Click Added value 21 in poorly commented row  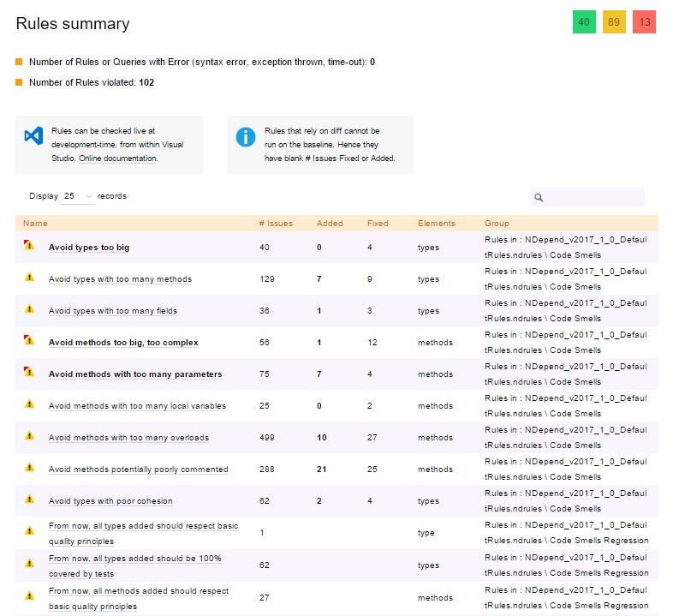[321, 469]
